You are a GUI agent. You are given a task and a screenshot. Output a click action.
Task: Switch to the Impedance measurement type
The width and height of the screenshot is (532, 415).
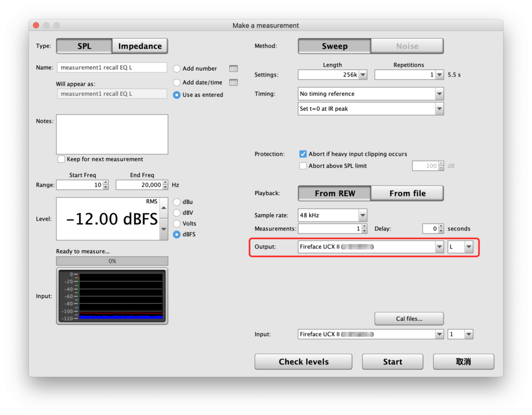click(140, 46)
